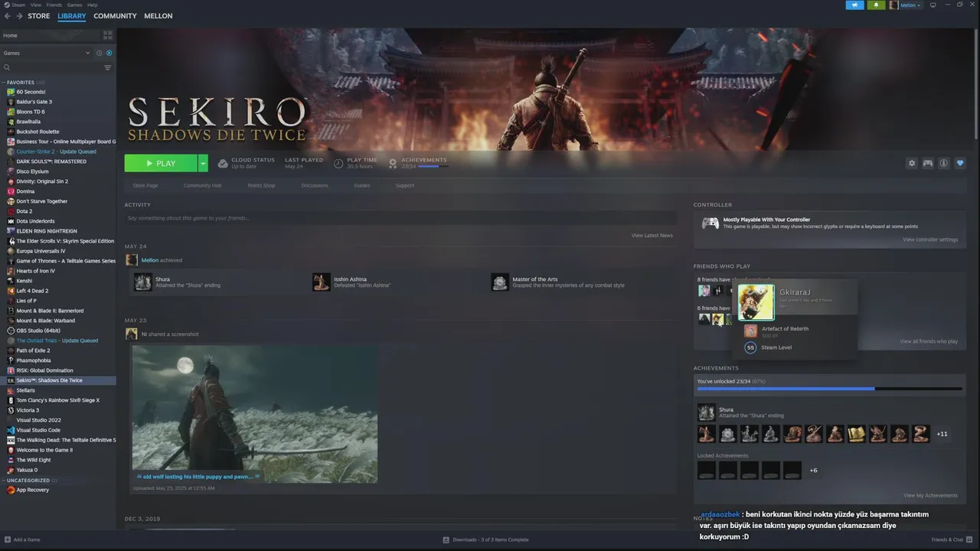This screenshot has height=551, width=980.
Task: Show game info icon
Action: pyautogui.click(x=944, y=163)
